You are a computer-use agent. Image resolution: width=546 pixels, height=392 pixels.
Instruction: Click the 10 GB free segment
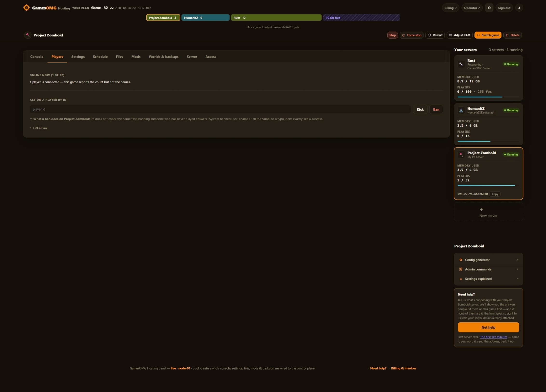[x=361, y=18]
